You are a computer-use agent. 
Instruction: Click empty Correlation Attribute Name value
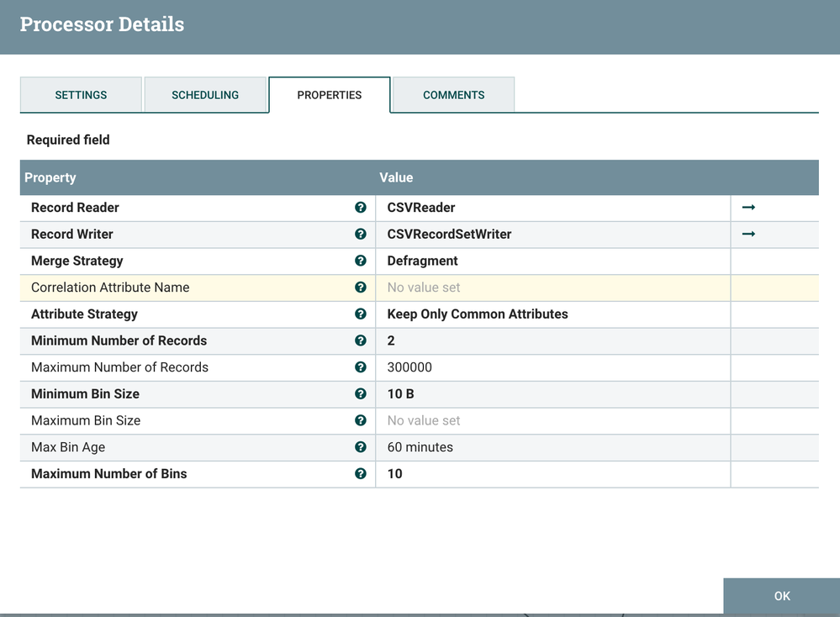424,287
